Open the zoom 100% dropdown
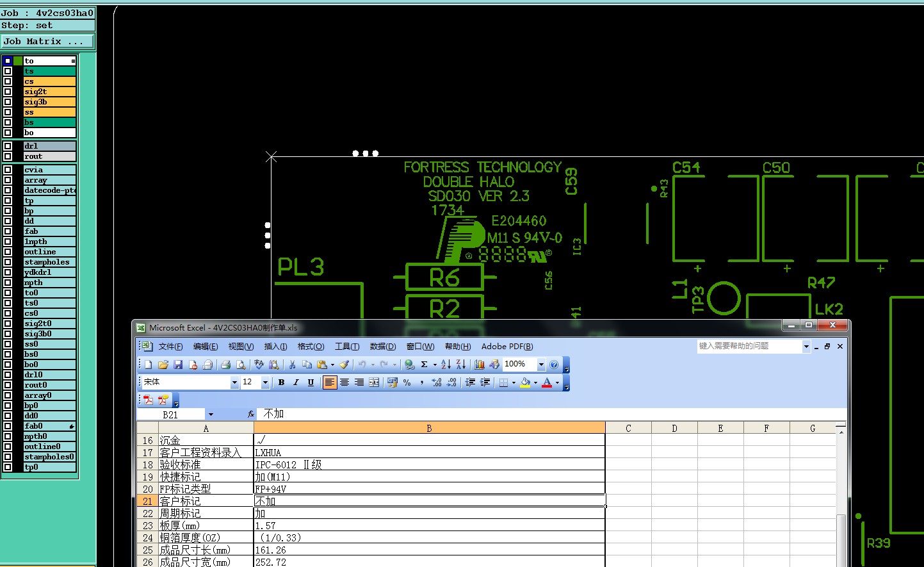 click(x=541, y=365)
